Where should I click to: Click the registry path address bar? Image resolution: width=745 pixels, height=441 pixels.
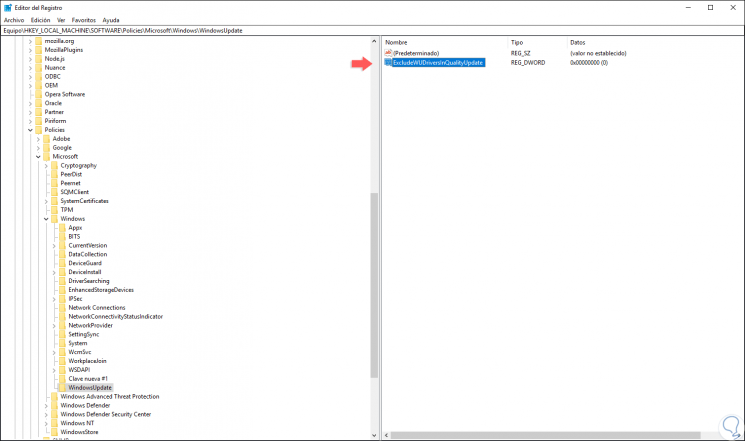(372, 30)
